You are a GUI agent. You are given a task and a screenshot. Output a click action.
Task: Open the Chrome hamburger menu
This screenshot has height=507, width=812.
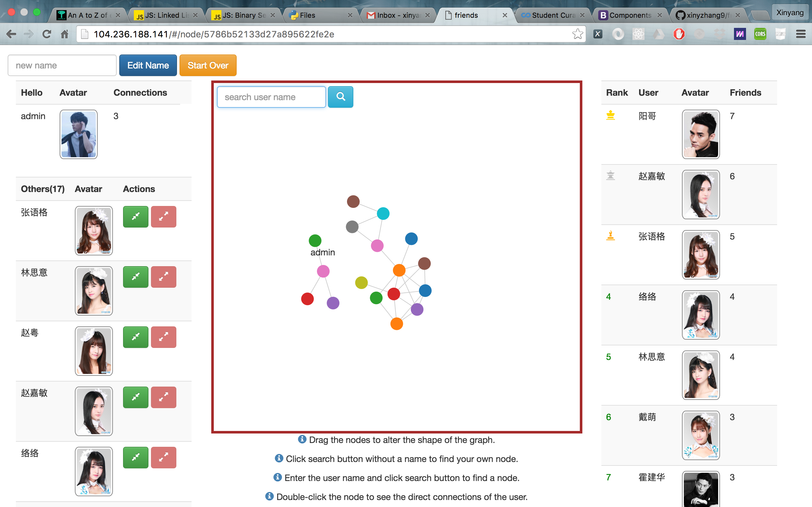pos(801,34)
